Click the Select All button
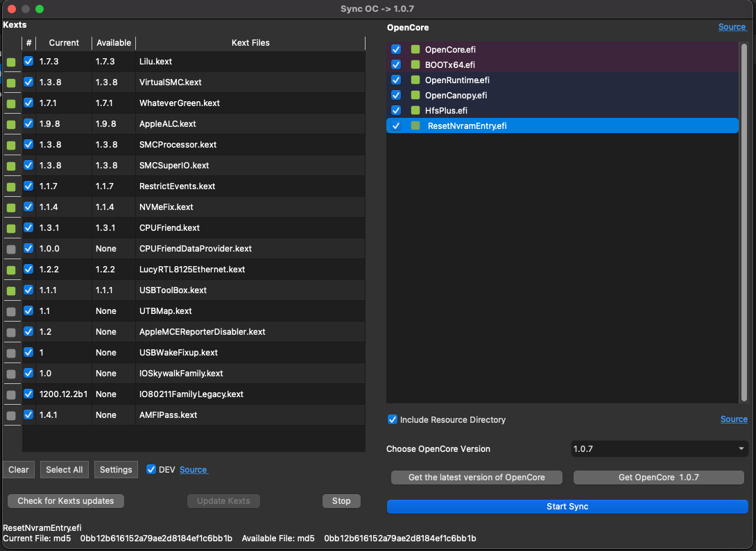Image resolution: width=756 pixels, height=551 pixels. (x=64, y=470)
